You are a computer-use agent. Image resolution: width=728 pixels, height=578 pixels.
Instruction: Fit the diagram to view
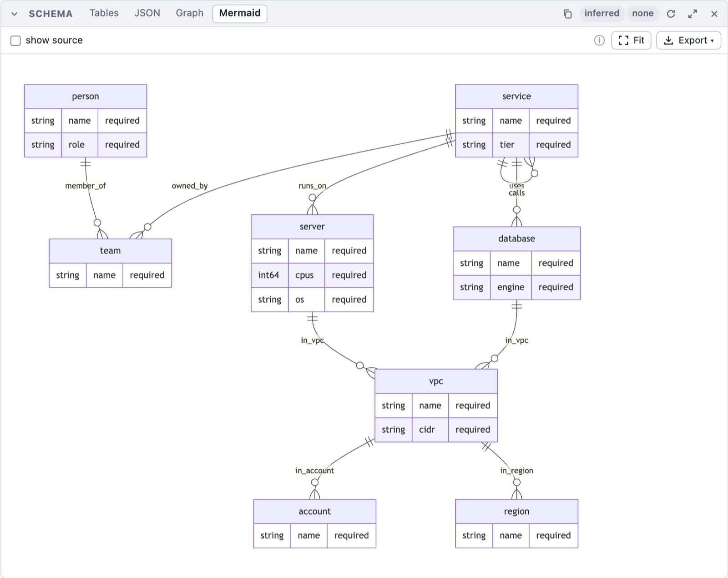click(631, 41)
